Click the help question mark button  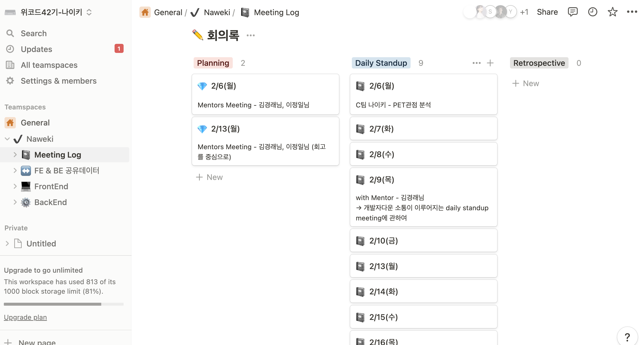click(x=627, y=337)
